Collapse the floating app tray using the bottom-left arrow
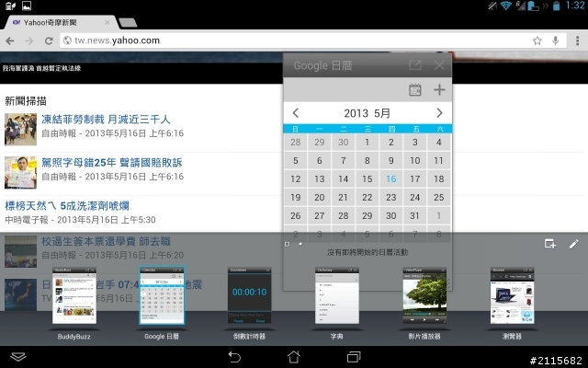The height and width of the screenshot is (368, 588). 18,357
